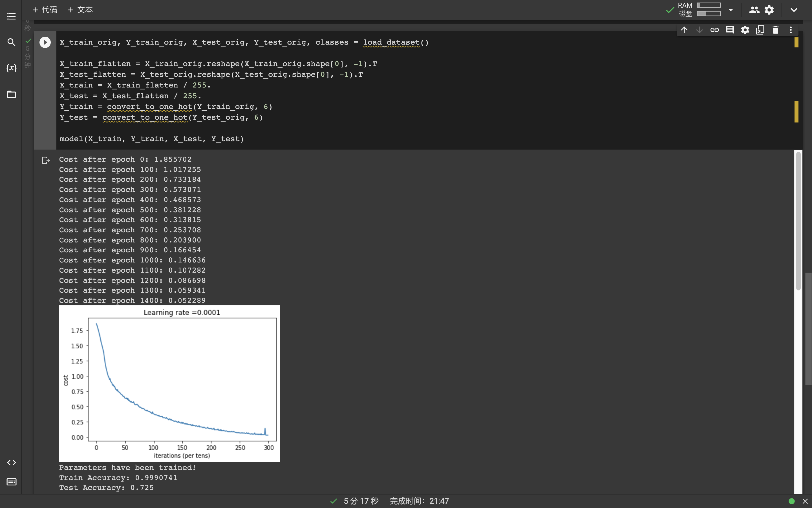This screenshot has width=812, height=508.
Task: Click 'Cost after epoch 0: 1.855702' line
Action: (x=125, y=159)
